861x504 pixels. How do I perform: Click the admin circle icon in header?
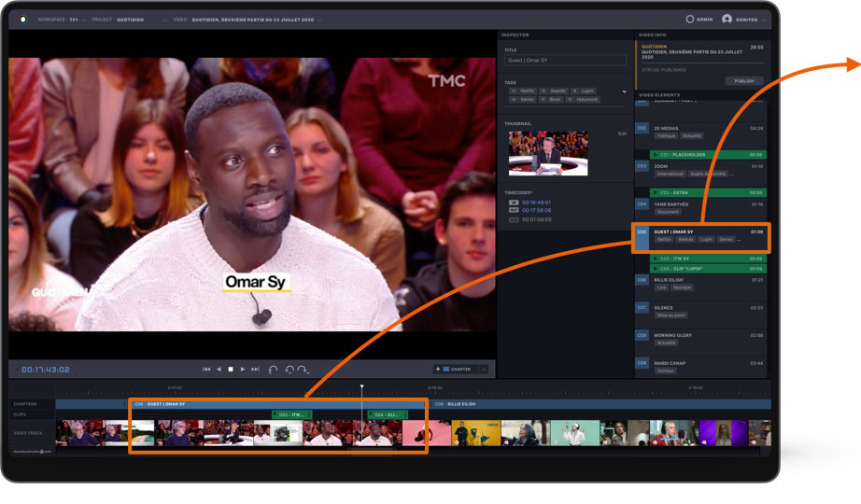click(690, 19)
